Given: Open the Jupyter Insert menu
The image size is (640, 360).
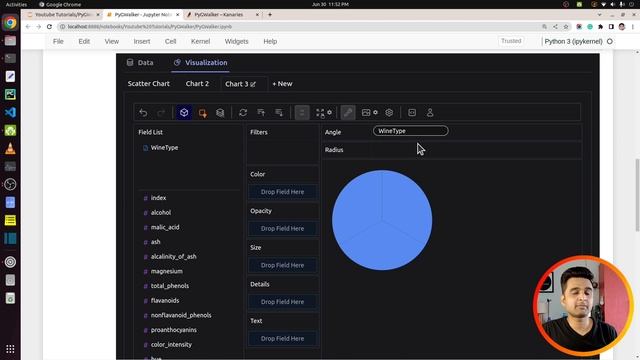Looking at the screenshot, I should [x=142, y=41].
